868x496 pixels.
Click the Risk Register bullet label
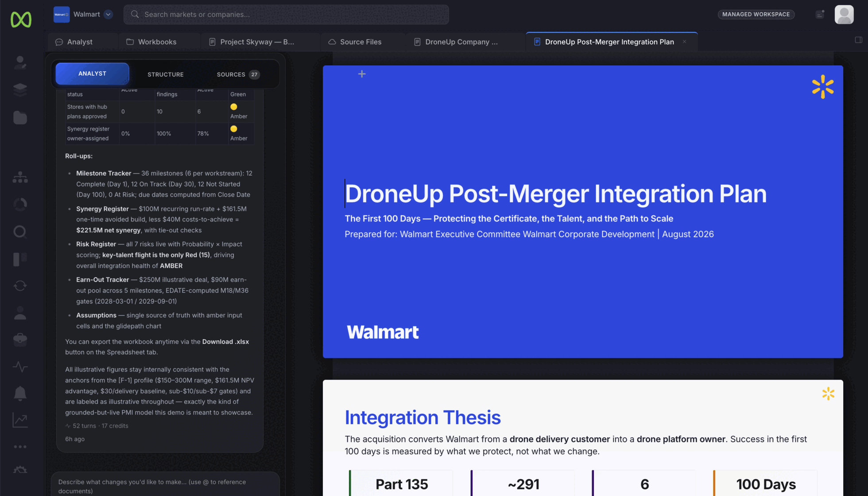pyautogui.click(x=96, y=244)
